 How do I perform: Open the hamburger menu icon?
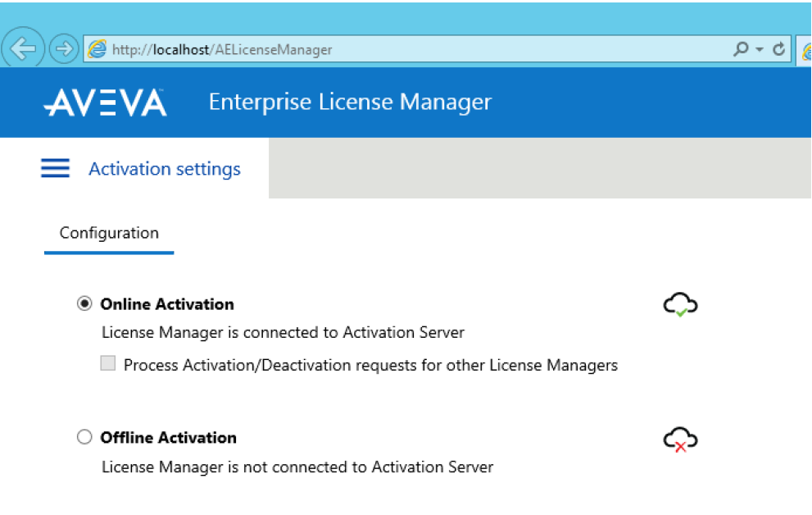(x=55, y=168)
